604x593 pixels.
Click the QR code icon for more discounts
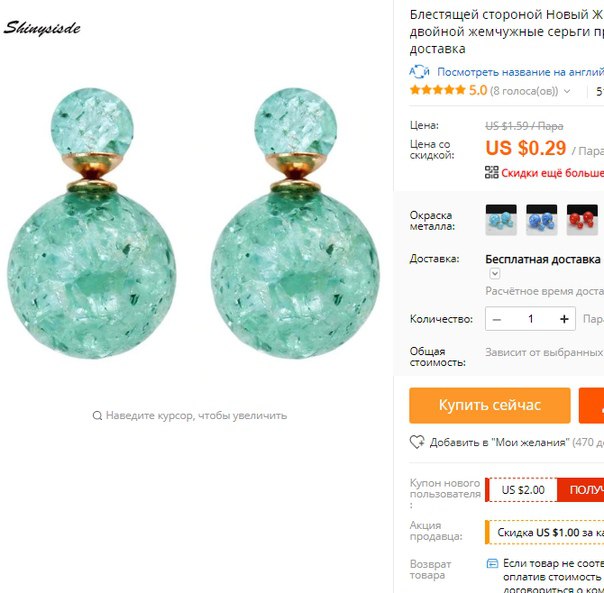[x=492, y=172]
